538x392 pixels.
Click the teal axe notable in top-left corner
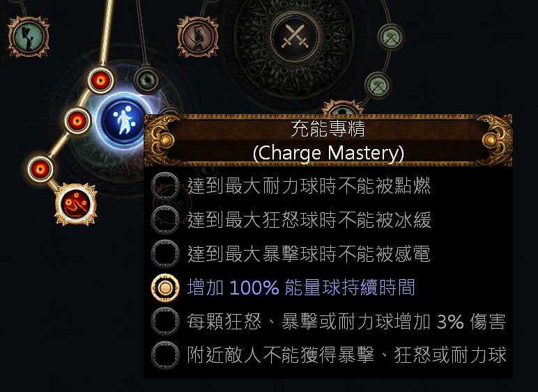(x=29, y=36)
